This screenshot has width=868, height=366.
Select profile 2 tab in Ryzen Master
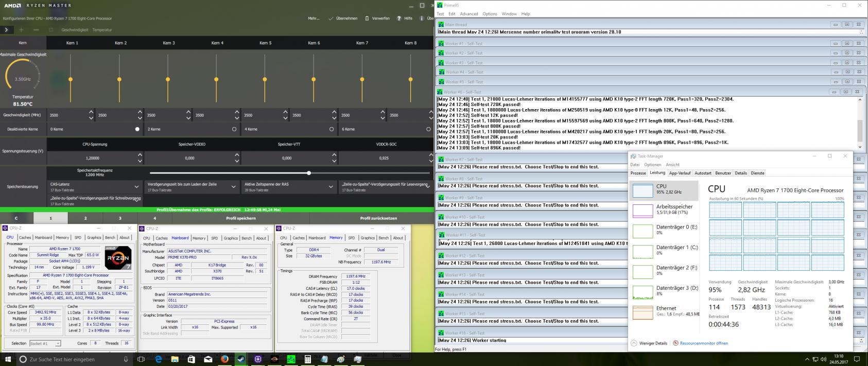(85, 218)
